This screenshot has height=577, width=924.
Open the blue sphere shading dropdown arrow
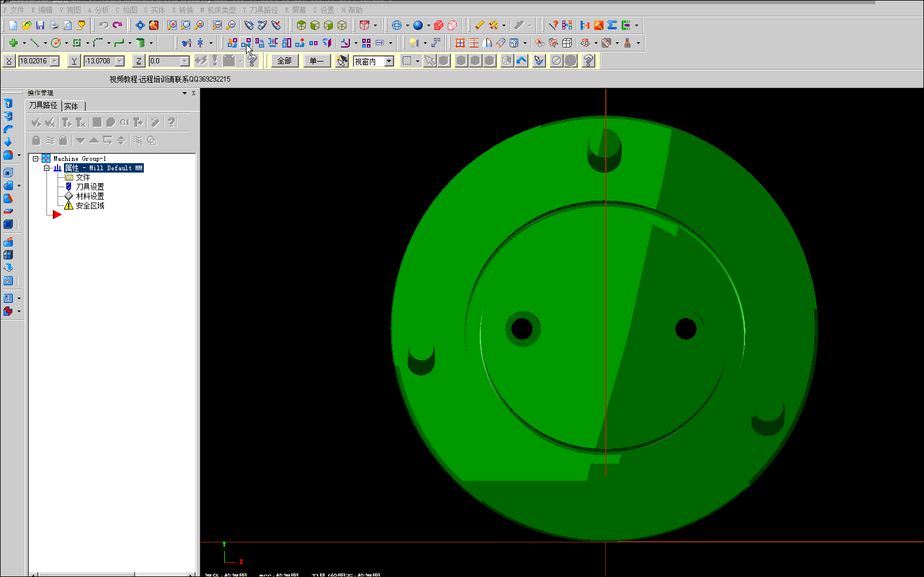[x=429, y=25]
